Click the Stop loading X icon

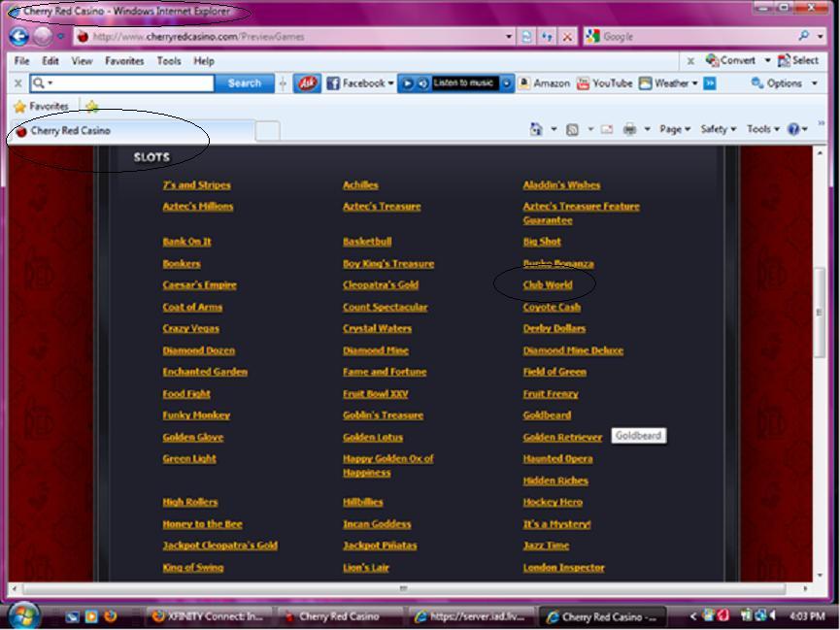pos(567,37)
